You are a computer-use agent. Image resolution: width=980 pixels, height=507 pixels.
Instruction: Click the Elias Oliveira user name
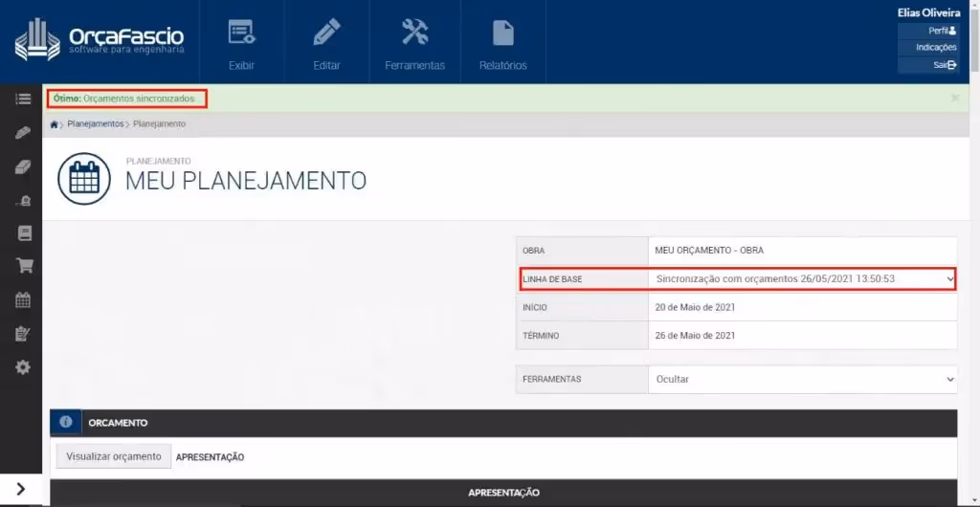[928, 12]
